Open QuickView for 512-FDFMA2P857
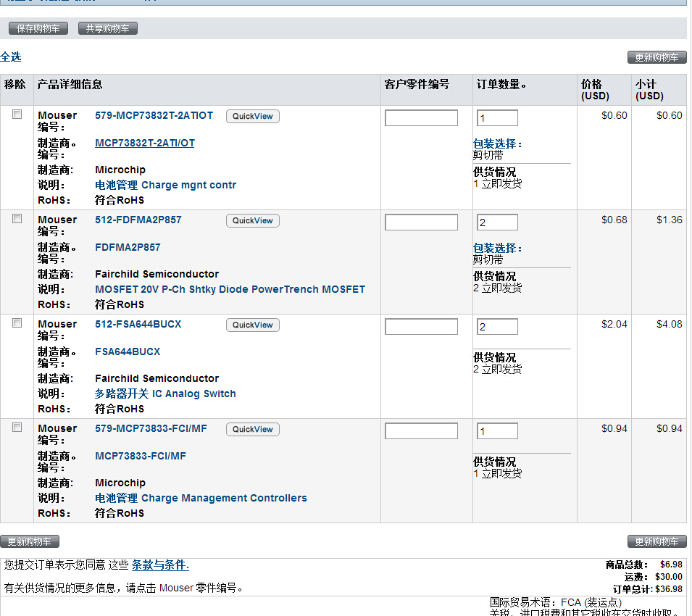692x616 pixels. (x=253, y=220)
